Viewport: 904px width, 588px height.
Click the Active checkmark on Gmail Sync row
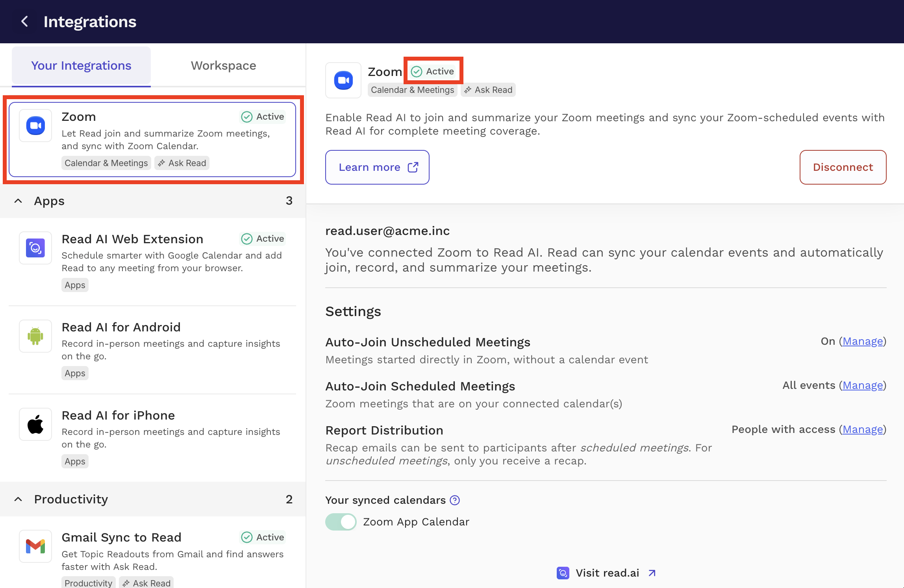247,537
